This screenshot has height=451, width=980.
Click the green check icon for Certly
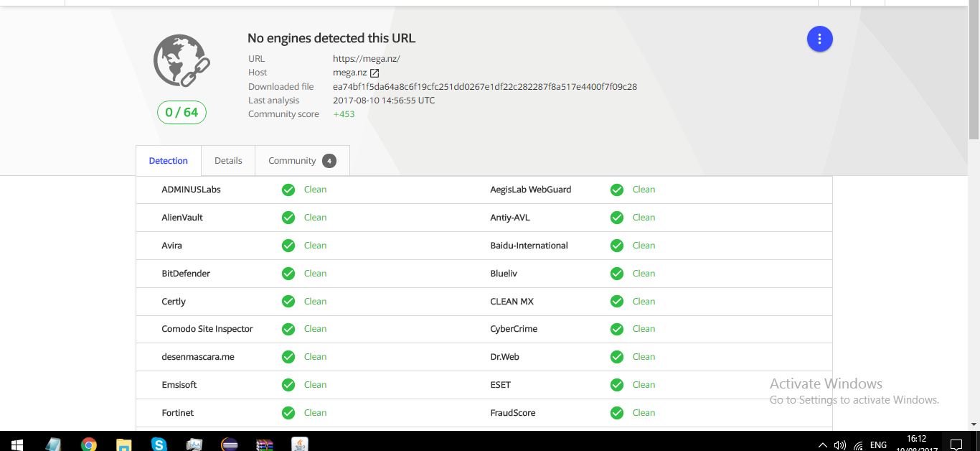[x=288, y=302]
